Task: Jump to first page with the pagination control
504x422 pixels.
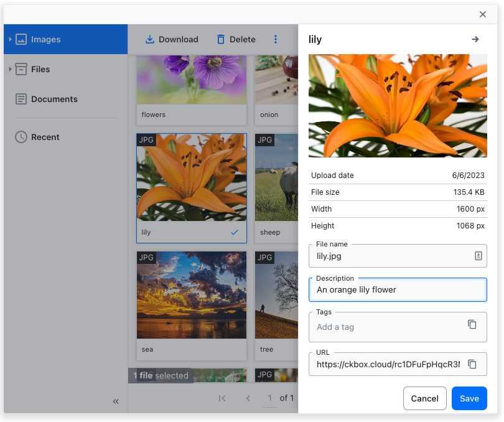Action: click(x=222, y=398)
